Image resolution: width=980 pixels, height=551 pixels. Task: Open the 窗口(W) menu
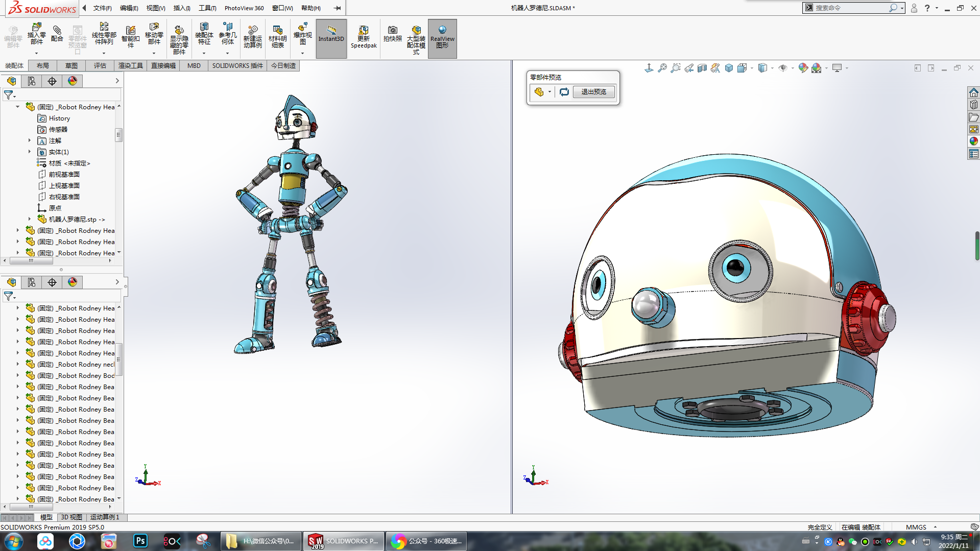click(x=282, y=8)
